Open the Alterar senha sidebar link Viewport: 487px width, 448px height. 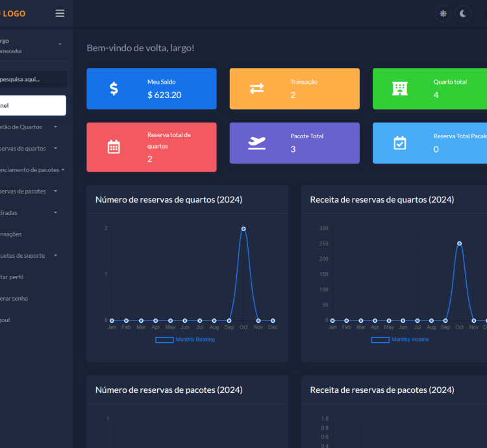14,298
